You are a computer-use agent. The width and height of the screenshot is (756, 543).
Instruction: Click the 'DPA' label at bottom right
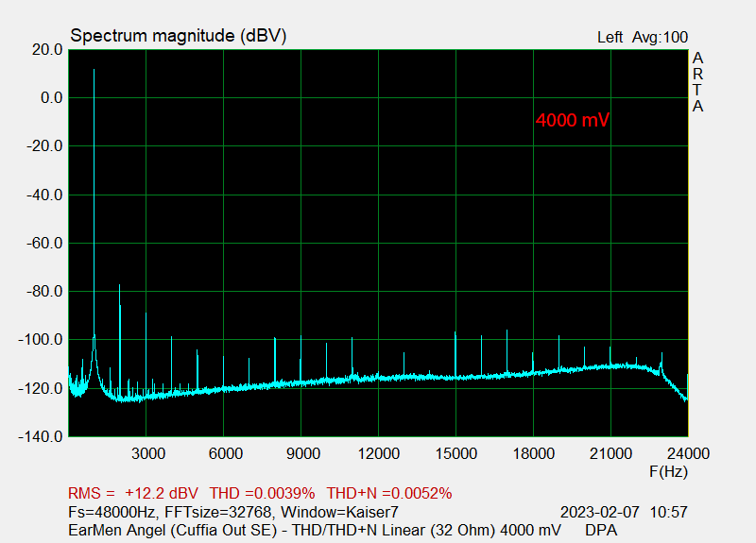[x=601, y=531]
